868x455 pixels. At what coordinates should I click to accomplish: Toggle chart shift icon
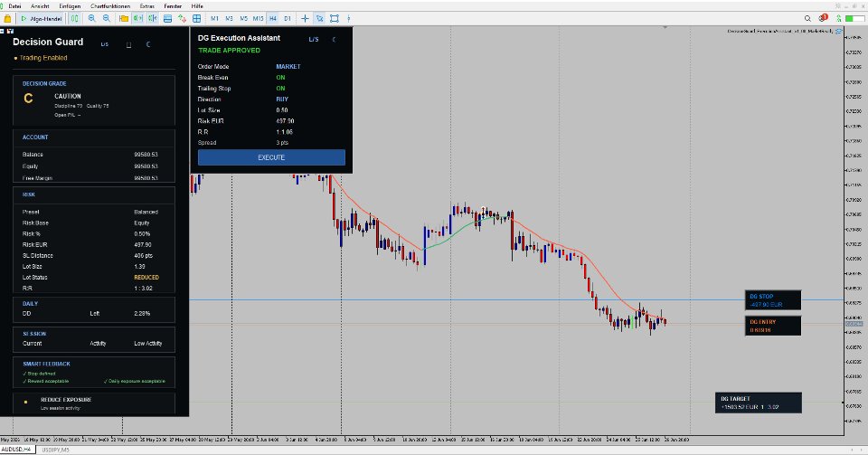pos(152,18)
